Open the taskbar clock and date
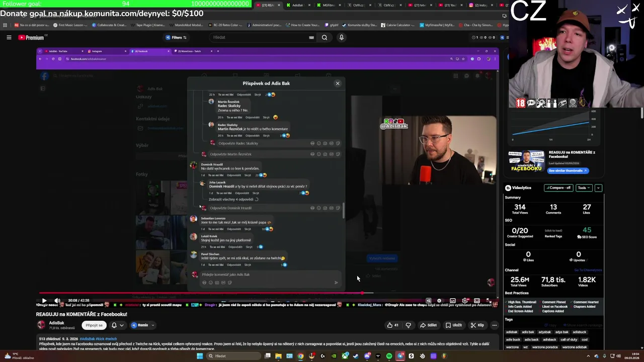The image size is (644, 362). click(631, 356)
